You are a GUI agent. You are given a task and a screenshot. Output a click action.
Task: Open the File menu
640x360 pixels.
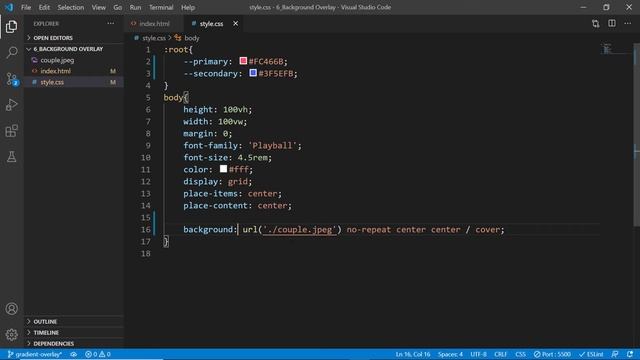[26, 7]
